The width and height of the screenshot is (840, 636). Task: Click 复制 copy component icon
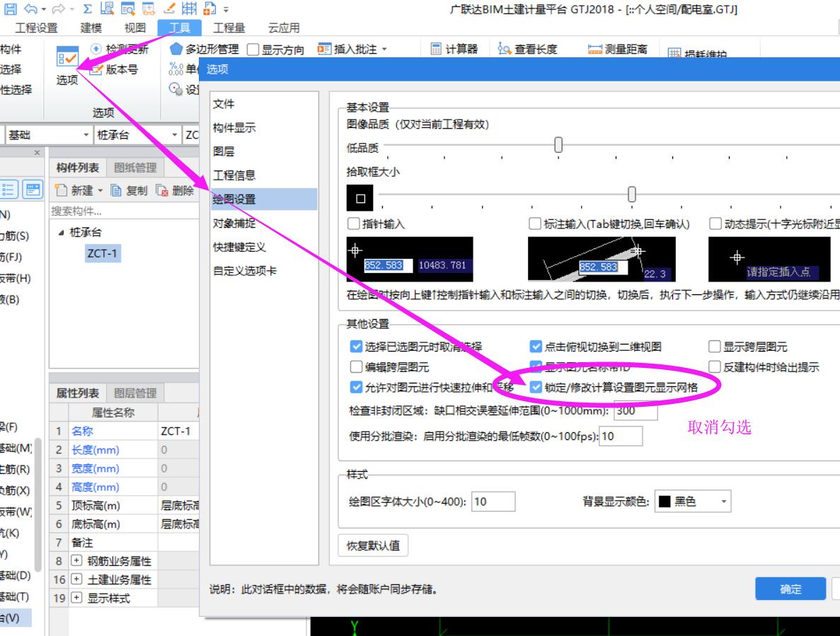point(116,190)
